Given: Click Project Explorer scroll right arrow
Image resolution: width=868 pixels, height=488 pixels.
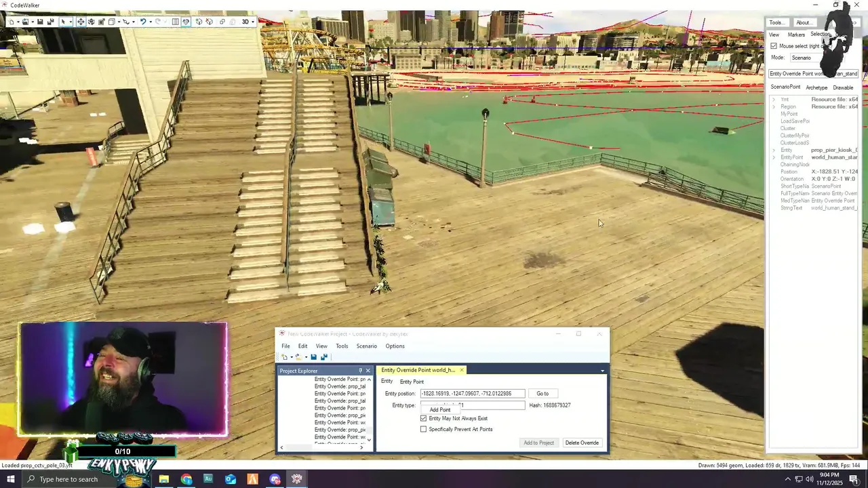Looking at the screenshot, I should tap(361, 447).
